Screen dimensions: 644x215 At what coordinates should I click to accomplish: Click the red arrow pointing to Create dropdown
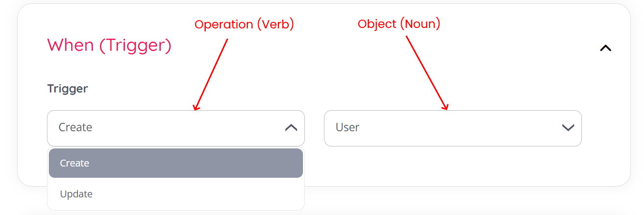coord(211,74)
